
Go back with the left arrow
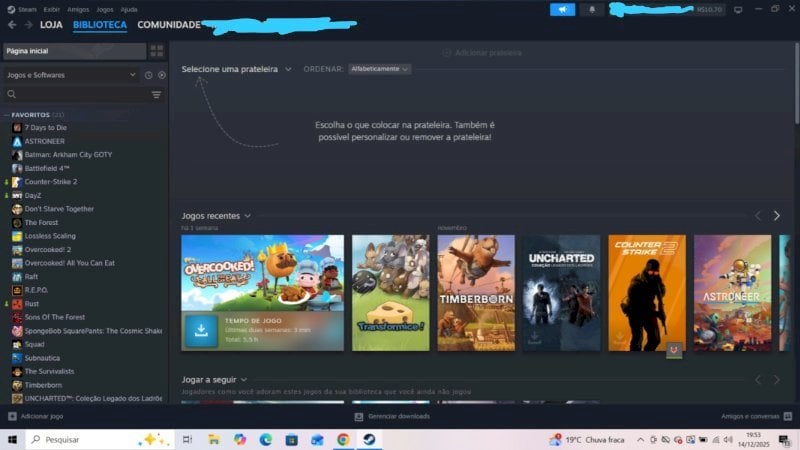tap(12, 24)
